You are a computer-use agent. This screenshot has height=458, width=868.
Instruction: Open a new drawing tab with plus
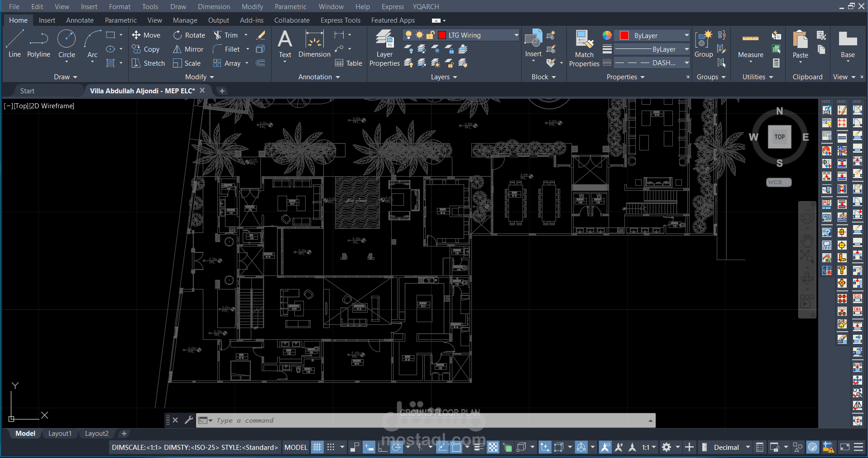(222, 91)
